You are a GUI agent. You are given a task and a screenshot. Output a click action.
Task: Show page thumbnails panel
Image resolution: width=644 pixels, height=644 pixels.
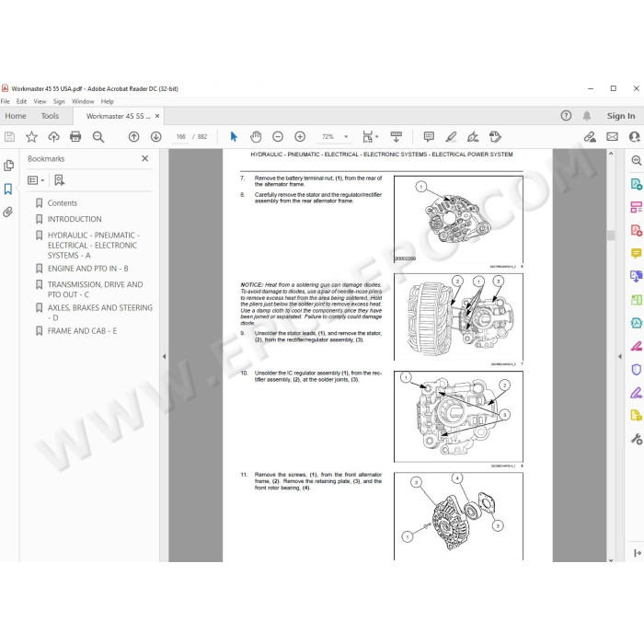click(x=8, y=166)
